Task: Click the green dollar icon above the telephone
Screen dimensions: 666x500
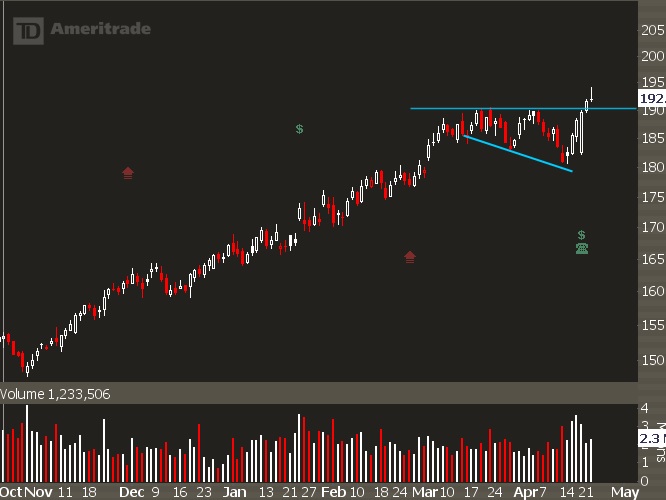Action: tap(581, 235)
